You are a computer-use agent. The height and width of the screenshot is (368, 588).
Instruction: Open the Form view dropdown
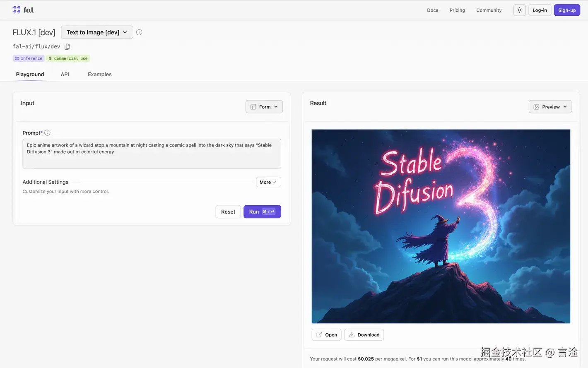point(264,107)
